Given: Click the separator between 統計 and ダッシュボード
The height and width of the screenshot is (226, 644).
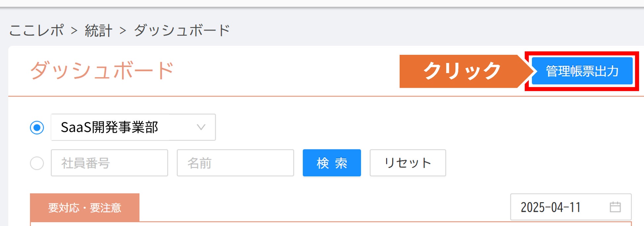Looking at the screenshot, I should click(123, 31).
